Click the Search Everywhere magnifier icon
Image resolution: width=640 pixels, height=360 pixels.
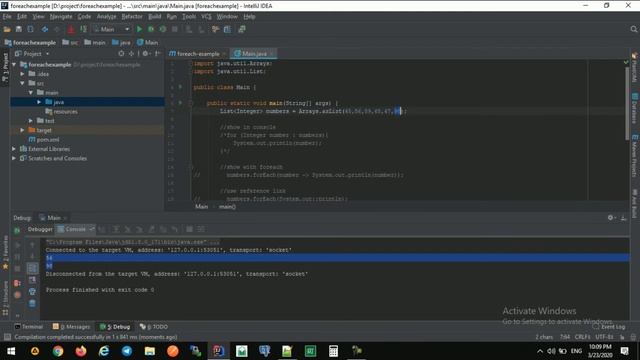(x=633, y=29)
